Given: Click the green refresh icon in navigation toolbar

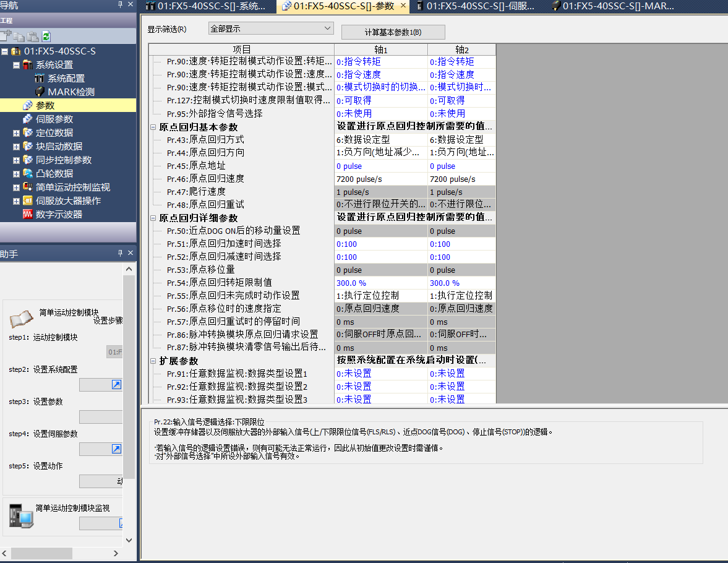Looking at the screenshot, I should (x=46, y=37).
